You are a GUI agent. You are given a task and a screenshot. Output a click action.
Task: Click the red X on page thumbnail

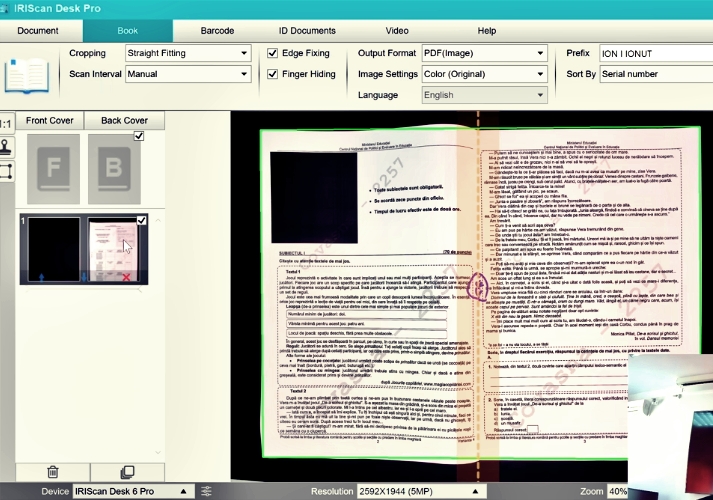(126, 277)
